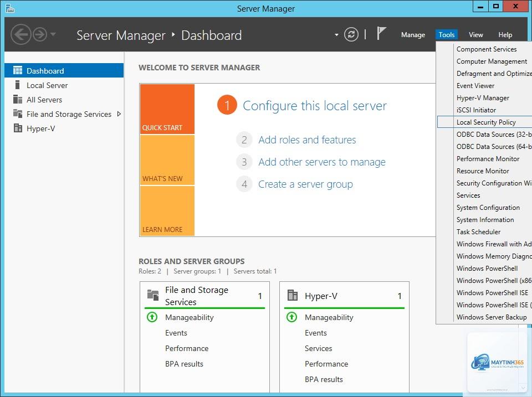Click Create a server group link
Screen dimensions: 532x397
point(305,184)
